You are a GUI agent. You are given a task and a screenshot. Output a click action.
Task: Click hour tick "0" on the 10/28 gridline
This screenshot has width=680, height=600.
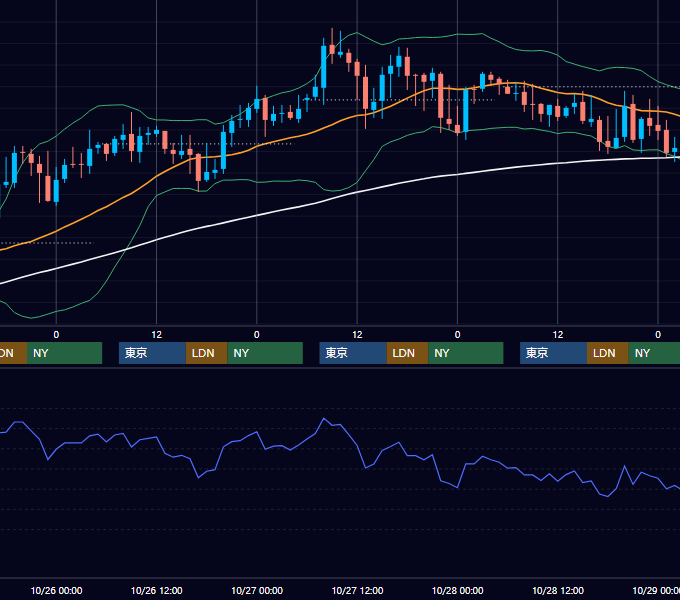(457, 335)
